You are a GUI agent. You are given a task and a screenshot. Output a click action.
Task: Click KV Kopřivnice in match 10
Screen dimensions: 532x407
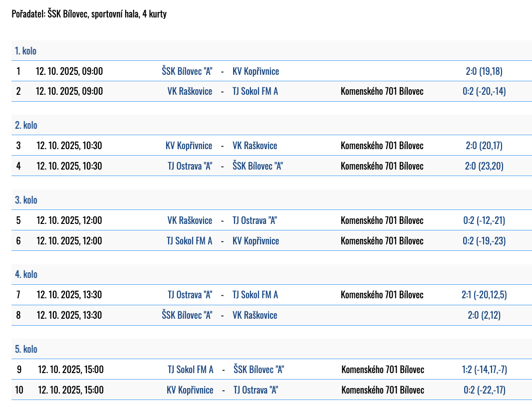190,390
